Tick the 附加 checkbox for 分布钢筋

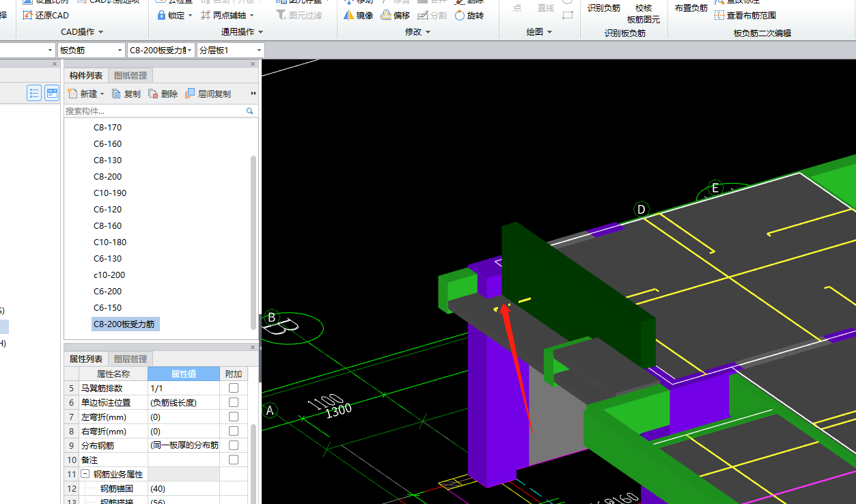tap(234, 445)
